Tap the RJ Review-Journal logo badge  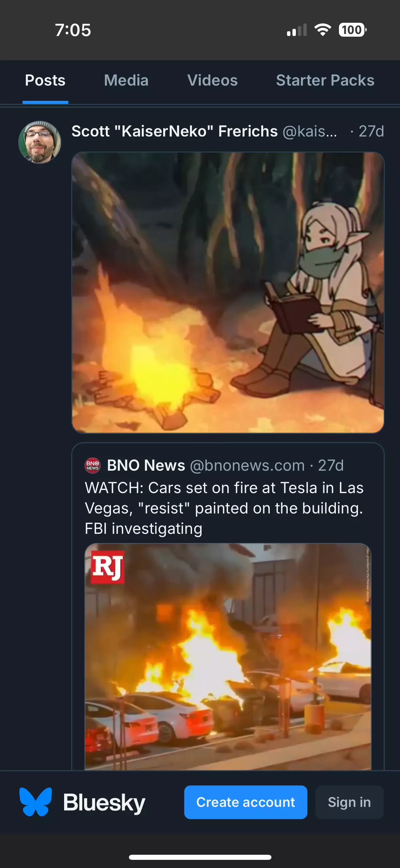coord(107,567)
